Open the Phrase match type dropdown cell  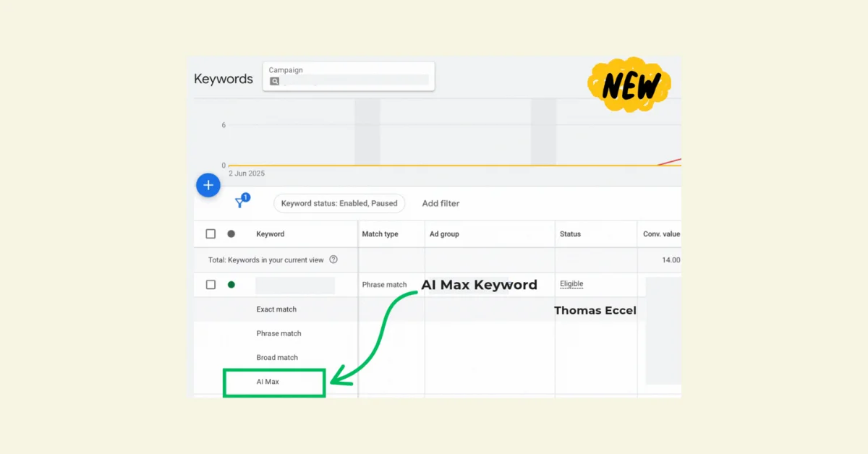tap(384, 285)
